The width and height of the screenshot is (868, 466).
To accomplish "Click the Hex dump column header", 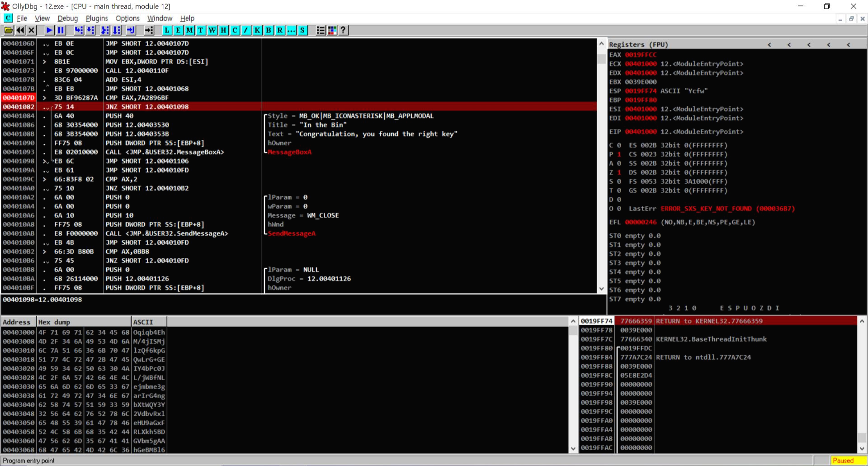I will point(84,322).
